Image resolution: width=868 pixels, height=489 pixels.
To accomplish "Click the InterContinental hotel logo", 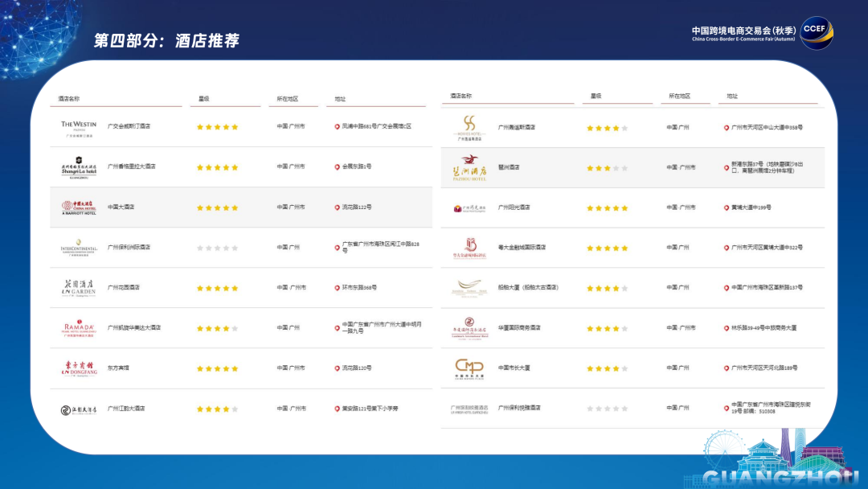I will click(x=79, y=248).
